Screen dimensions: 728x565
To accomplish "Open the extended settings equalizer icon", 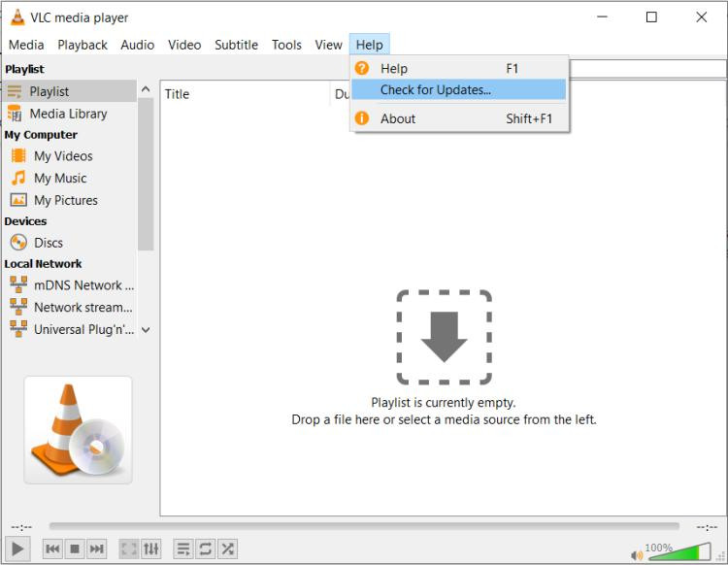I will [150, 548].
